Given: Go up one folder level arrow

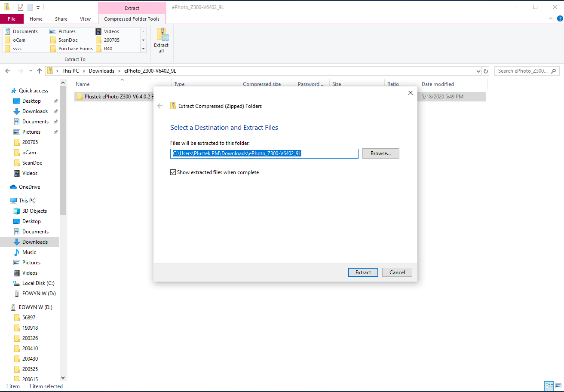Looking at the screenshot, I should 40,71.
